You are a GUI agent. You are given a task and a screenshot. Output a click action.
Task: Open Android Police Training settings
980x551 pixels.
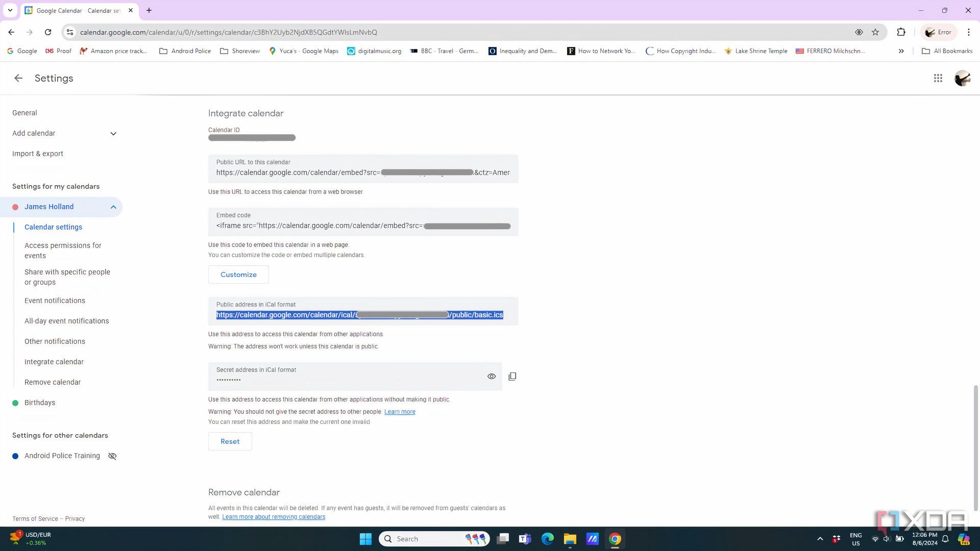[x=62, y=456]
